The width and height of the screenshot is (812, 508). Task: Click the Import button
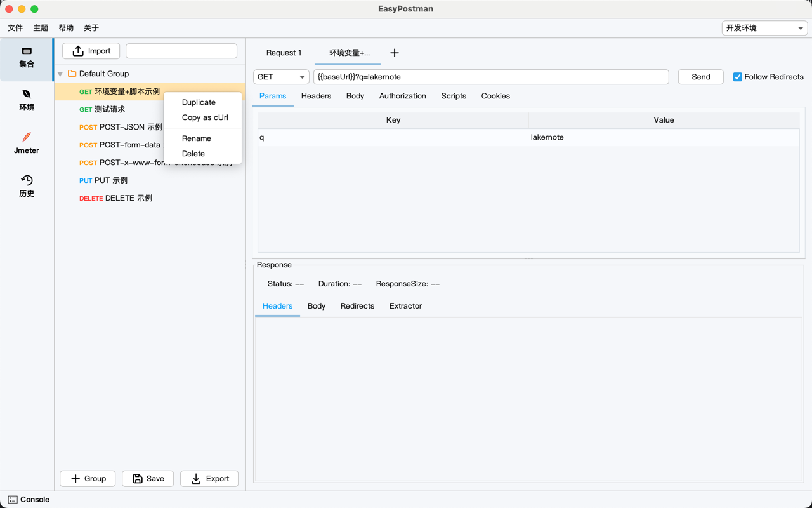[91, 51]
